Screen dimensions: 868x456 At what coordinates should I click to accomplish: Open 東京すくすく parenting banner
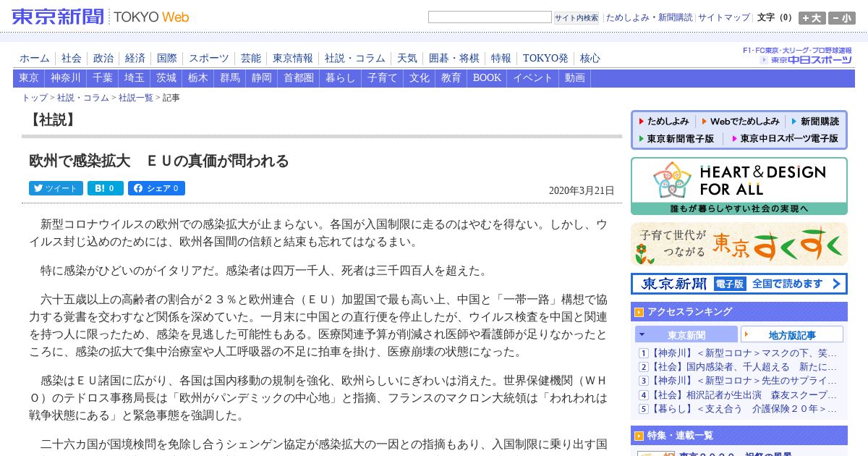point(739,244)
